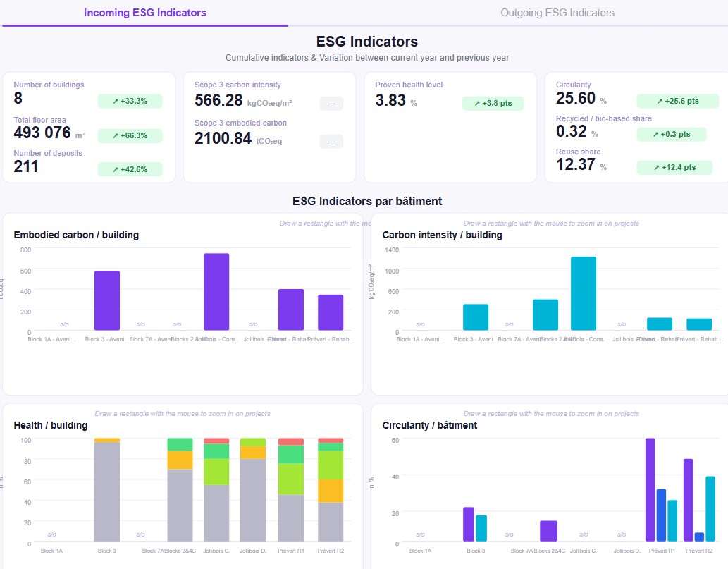Click the Carbon intensity / building chart title
Viewport: 728px width, 569px height.
[442, 235]
